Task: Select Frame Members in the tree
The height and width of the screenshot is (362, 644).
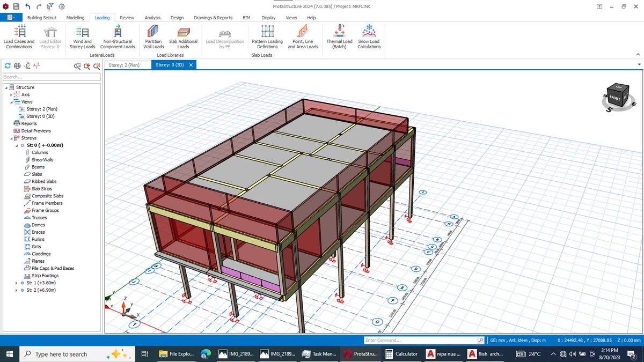Action: click(x=47, y=203)
